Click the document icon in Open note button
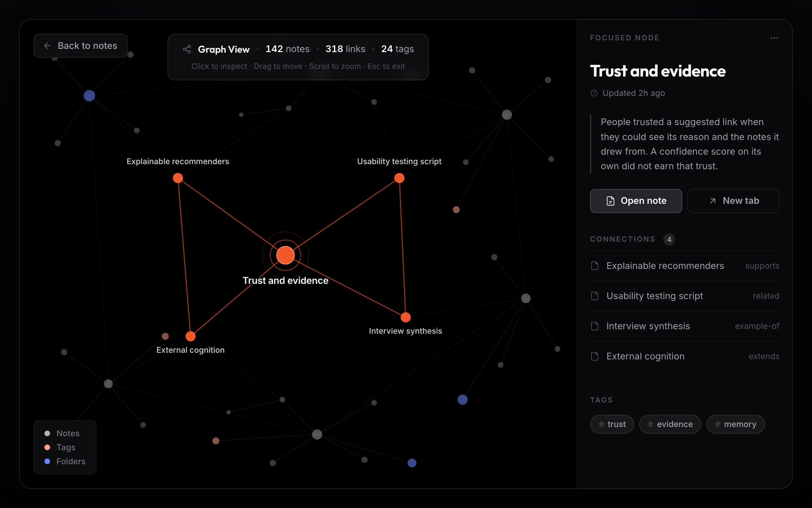812x508 pixels. point(610,201)
